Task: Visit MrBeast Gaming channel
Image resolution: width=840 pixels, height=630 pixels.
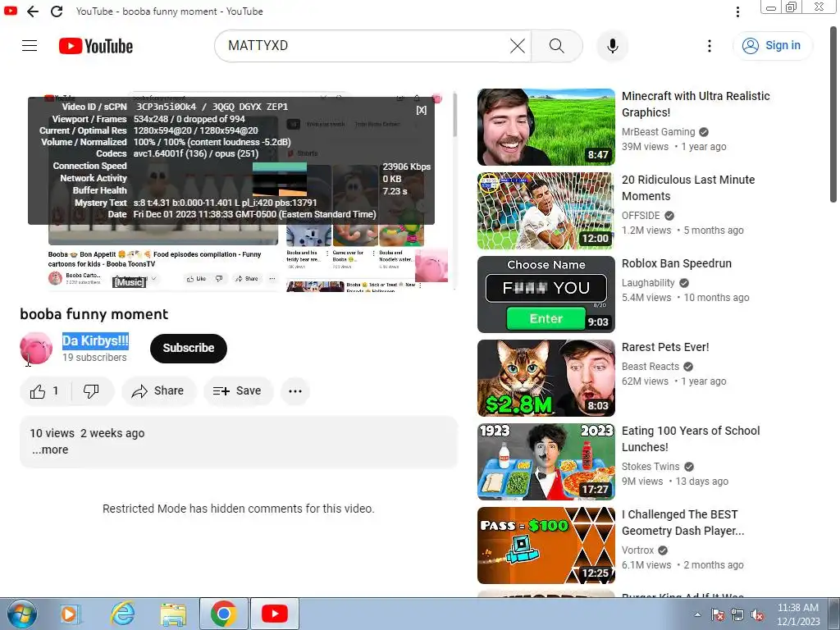Action: 659,132
